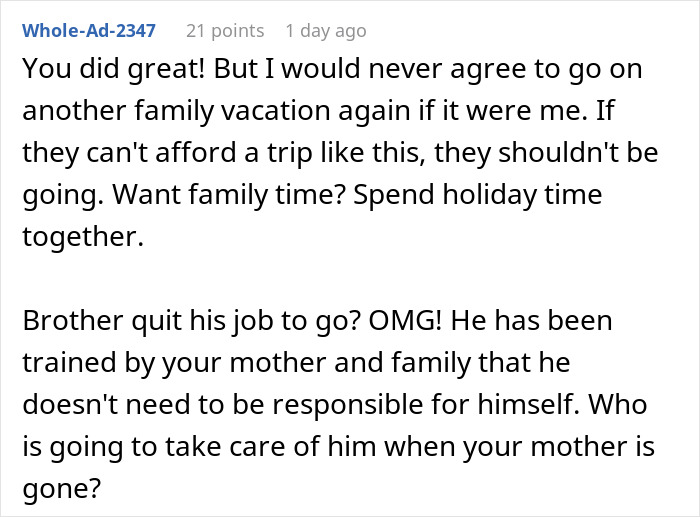The height and width of the screenshot is (517, 700).
Task: Click the word 'OMG!' in the comment
Action: point(405,321)
